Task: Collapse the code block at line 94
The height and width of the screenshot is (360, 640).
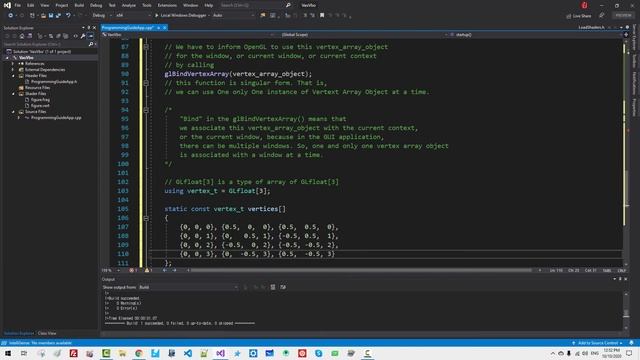Action: [x=146, y=110]
